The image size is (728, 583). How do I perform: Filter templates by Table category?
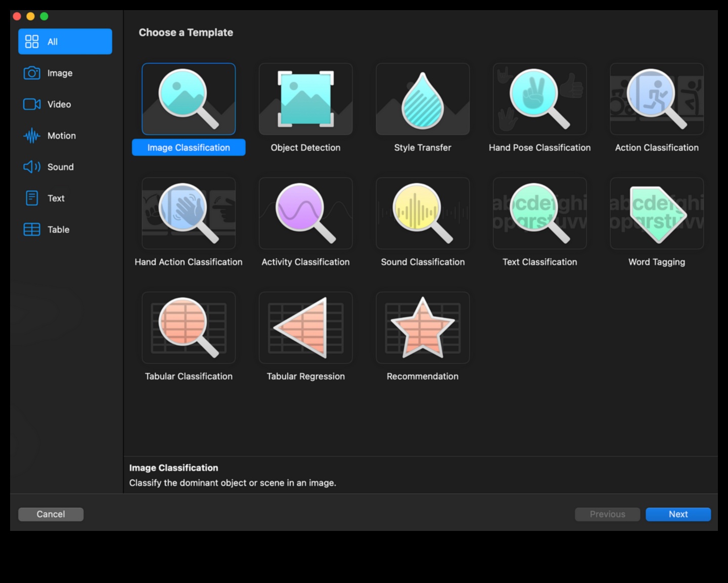[x=58, y=230]
